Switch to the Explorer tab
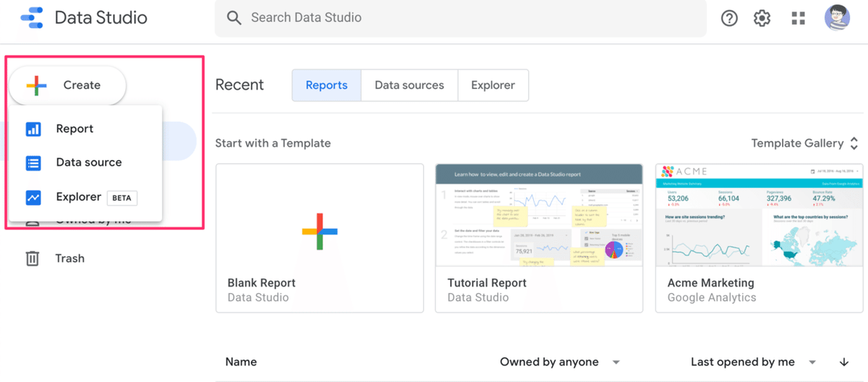 [x=493, y=85]
